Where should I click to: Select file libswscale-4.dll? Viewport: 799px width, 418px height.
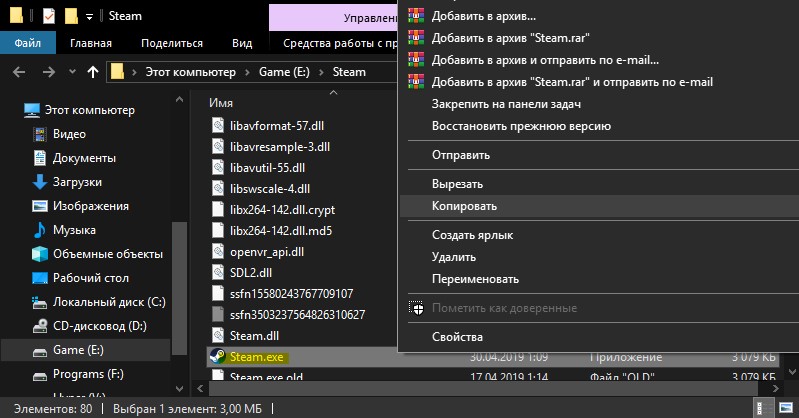pyautogui.click(x=270, y=189)
